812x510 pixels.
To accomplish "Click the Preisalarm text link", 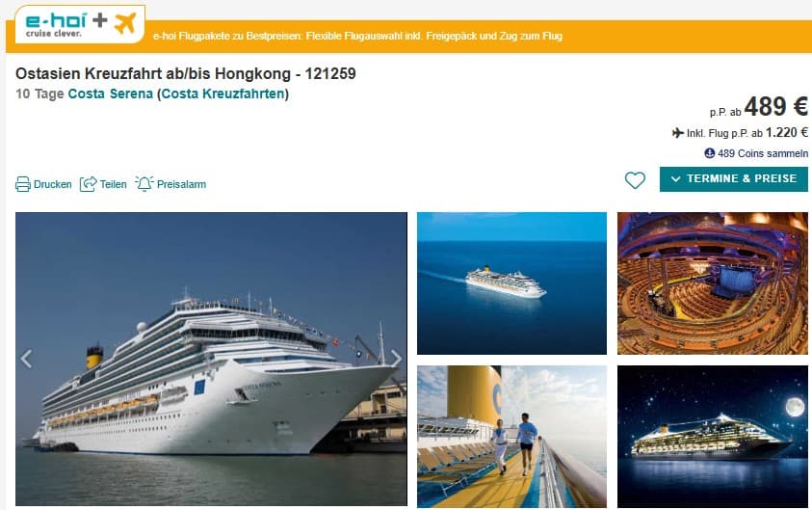I will tap(181, 184).
